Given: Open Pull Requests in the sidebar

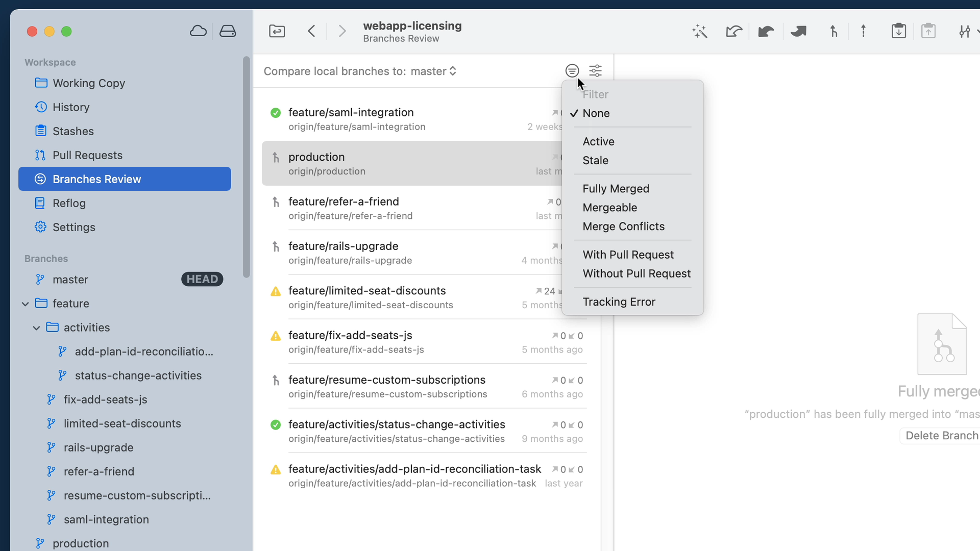Looking at the screenshot, I should 87,155.
